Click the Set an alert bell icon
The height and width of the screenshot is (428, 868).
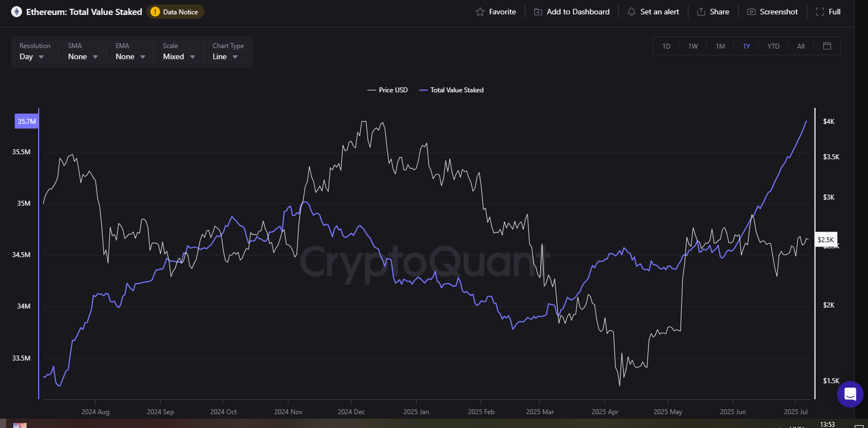(632, 12)
